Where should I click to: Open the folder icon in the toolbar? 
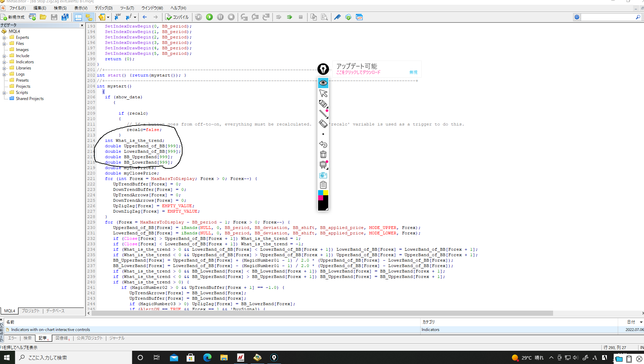tap(43, 17)
